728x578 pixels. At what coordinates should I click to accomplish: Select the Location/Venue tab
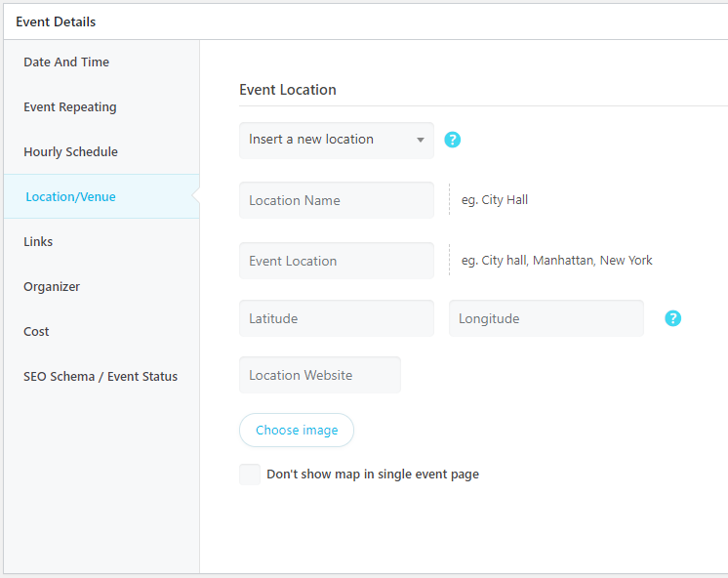pyautogui.click(x=70, y=197)
